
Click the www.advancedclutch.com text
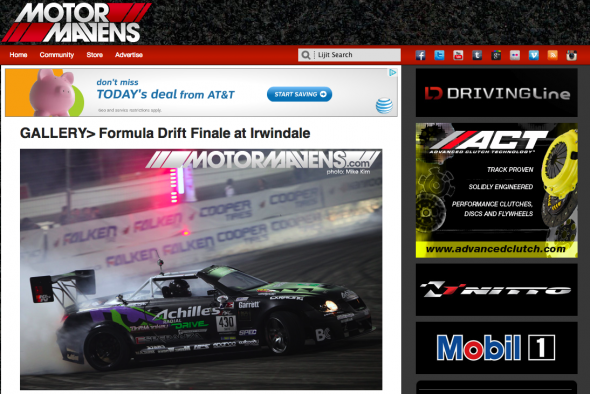tap(496, 249)
